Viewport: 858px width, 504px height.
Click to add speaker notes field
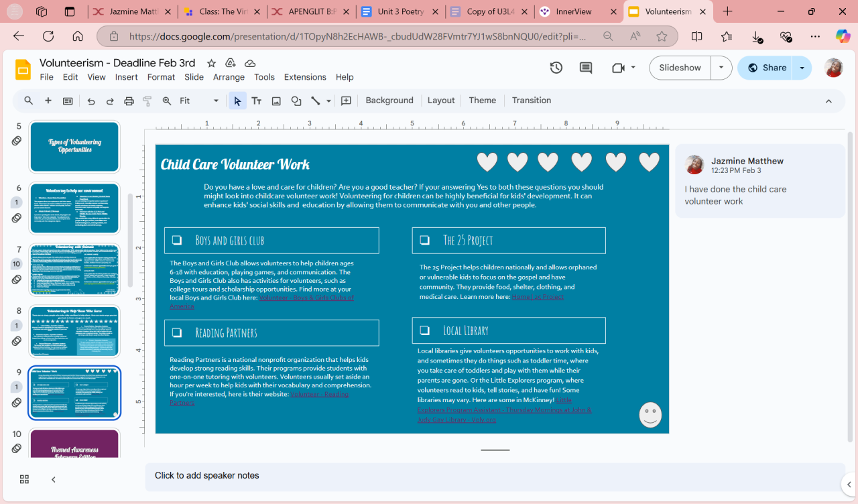tap(495, 476)
